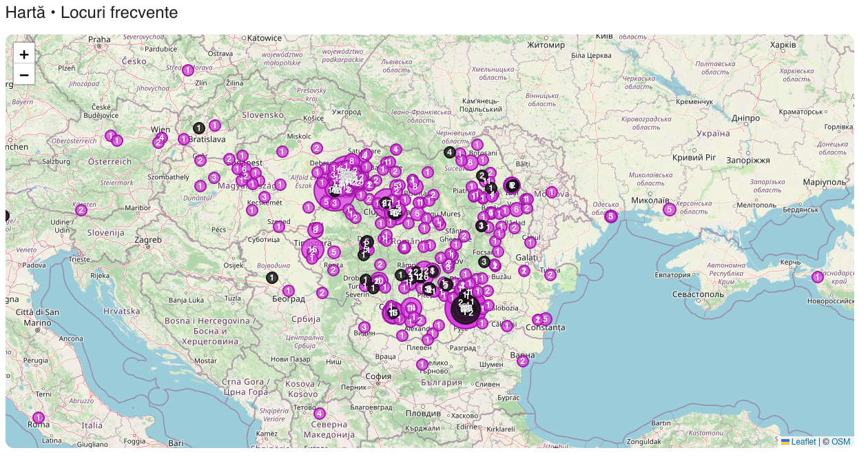Click black marker 4 near Suceava

(x=449, y=152)
